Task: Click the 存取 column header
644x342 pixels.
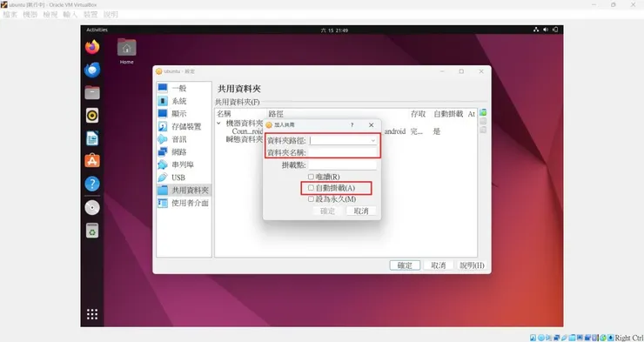Action: [x=418, y=114]
